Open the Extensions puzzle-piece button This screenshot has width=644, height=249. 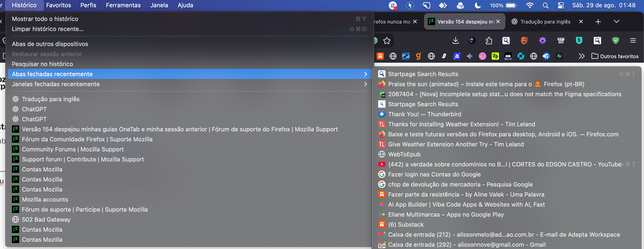tap(489, 40)
